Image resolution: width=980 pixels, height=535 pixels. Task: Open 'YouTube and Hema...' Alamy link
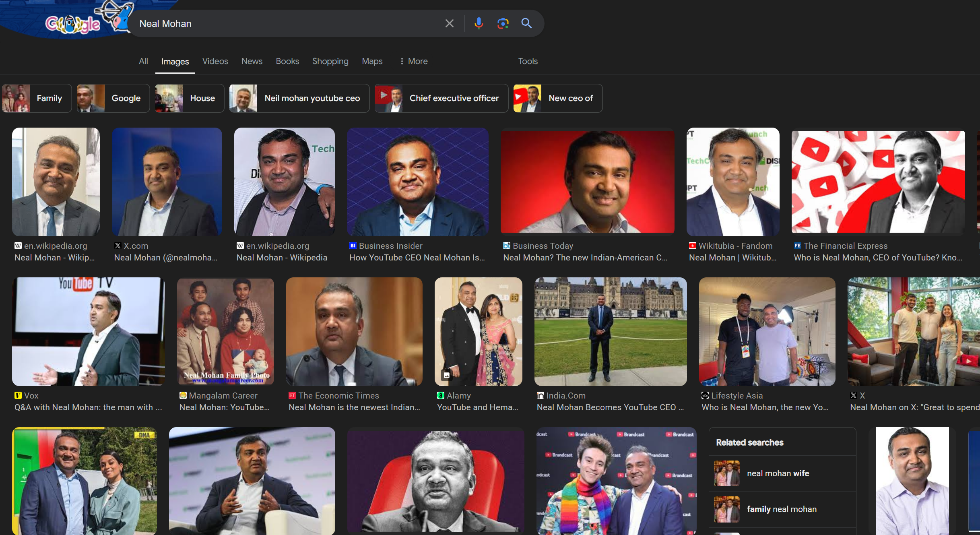[x=478, y=407]
